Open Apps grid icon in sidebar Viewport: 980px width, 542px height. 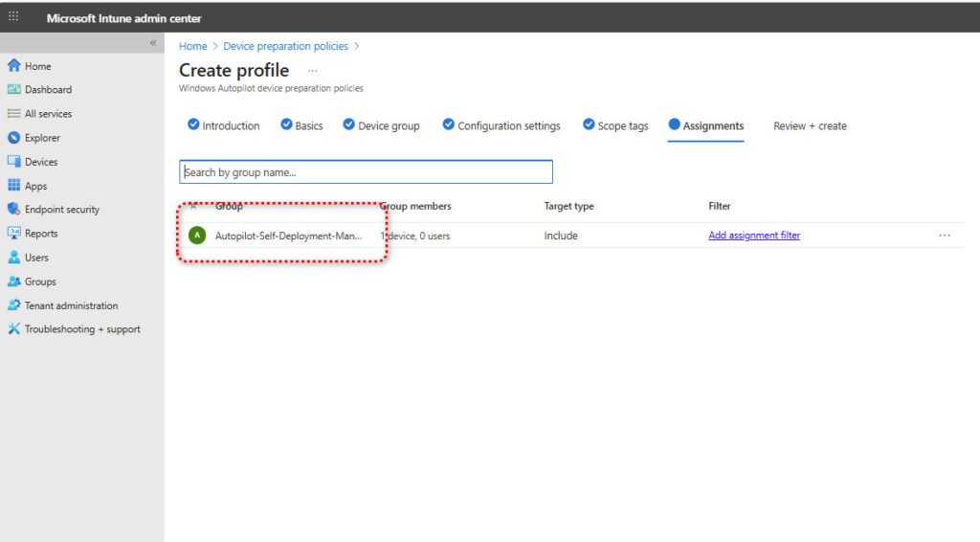click(13, 186)
